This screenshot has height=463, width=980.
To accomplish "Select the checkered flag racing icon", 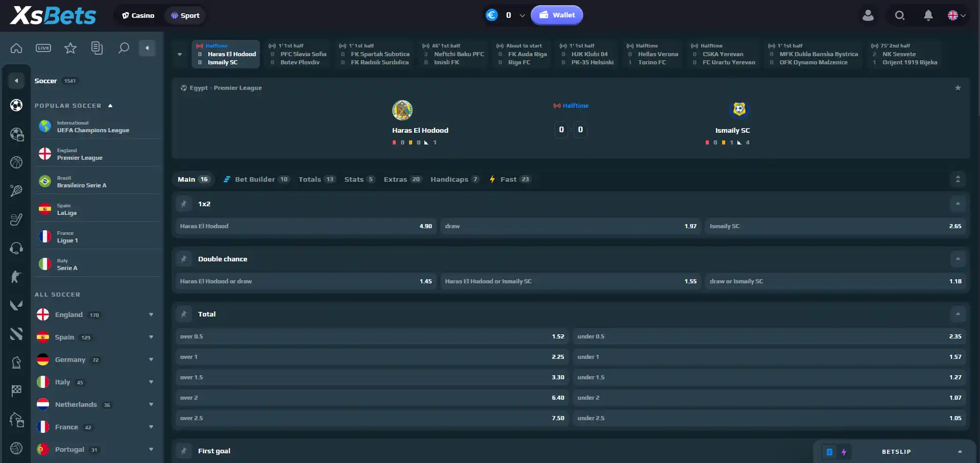I will point(16,391).
